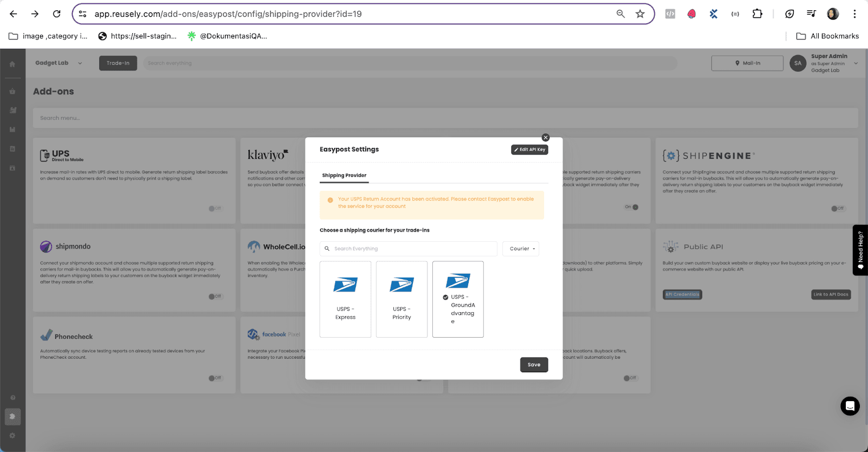The width and height of the screenshot is (868, 452).
Task: Click the Edit API Key button
Action: pos(529,150)
